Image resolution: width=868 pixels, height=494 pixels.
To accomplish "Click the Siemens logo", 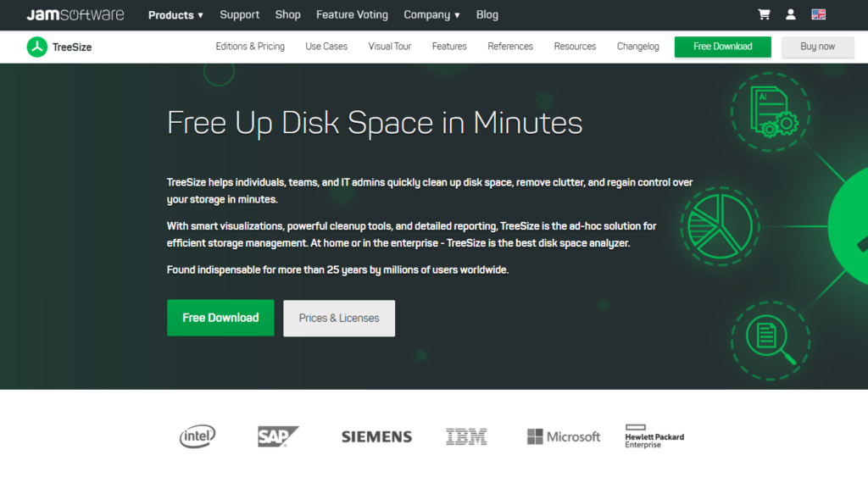I will tap(376, 436).
